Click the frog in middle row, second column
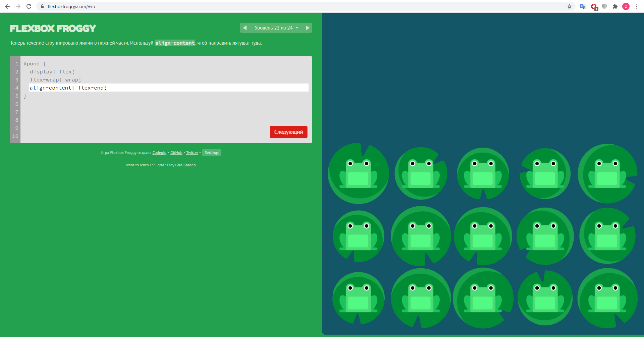644x337 pixels. click(421, 236)
